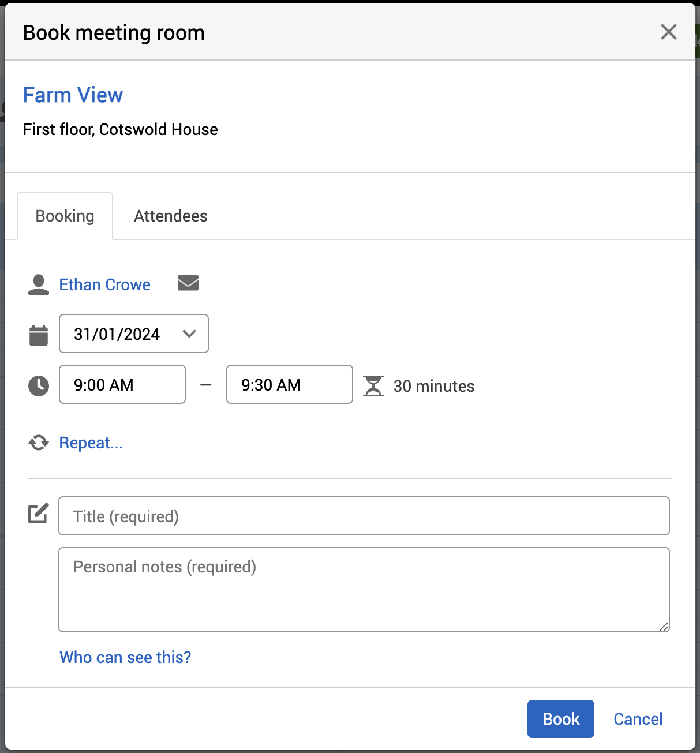The width and height of the screenshot is (700, 753).
Task: Click the calendar icon beside the date
Action: 39,335
